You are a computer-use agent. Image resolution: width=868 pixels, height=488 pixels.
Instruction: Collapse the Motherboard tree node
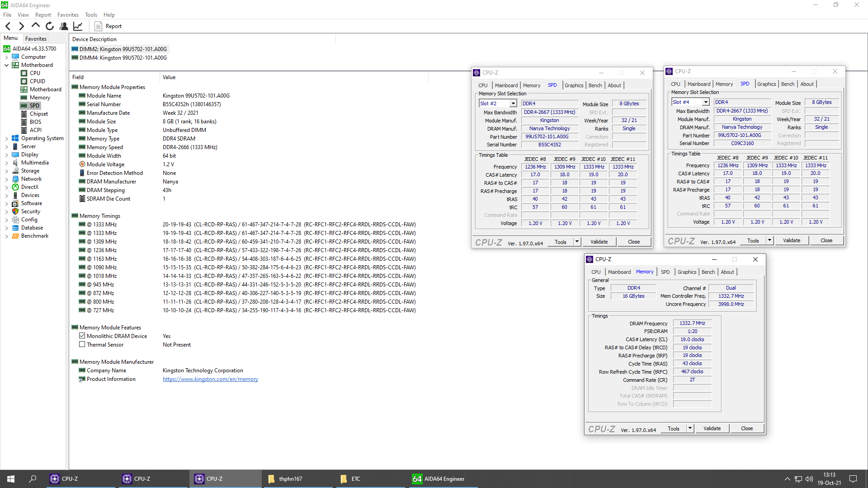click(6, 65)
